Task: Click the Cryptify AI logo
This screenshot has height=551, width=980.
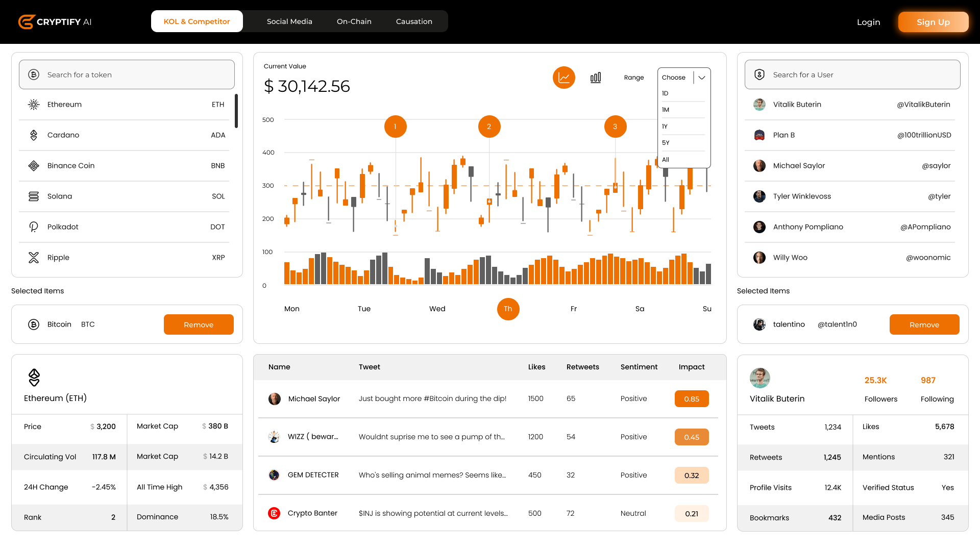Action: click(55, 21)
